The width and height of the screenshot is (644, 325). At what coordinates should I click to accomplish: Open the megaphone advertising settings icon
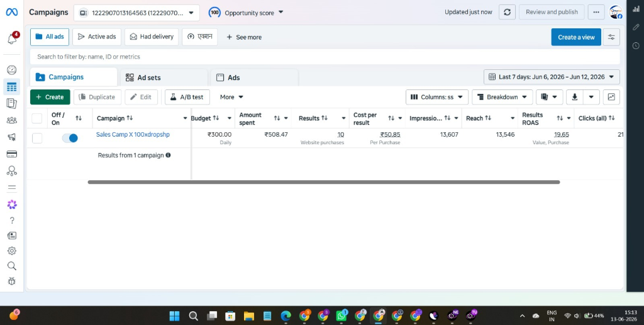pyautogui.click(x=12, y=137)
